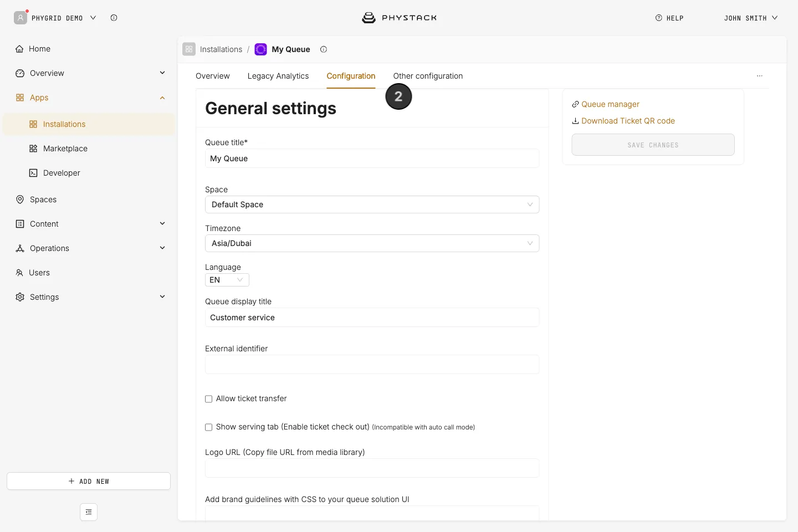Screen dimensions: 798x532
Task: Click the Marketplace icon in sidebar
Action: pos(33,149)
